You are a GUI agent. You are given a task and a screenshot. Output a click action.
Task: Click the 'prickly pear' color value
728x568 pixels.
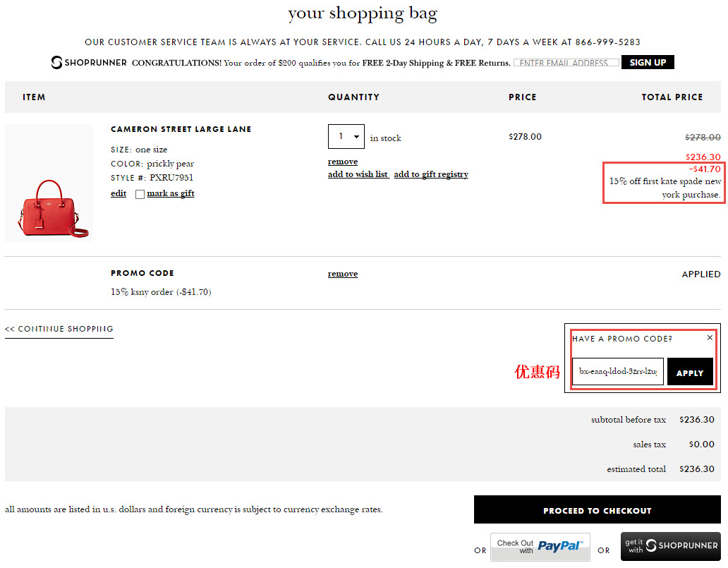pyautogui.click(x=171, y=164)
